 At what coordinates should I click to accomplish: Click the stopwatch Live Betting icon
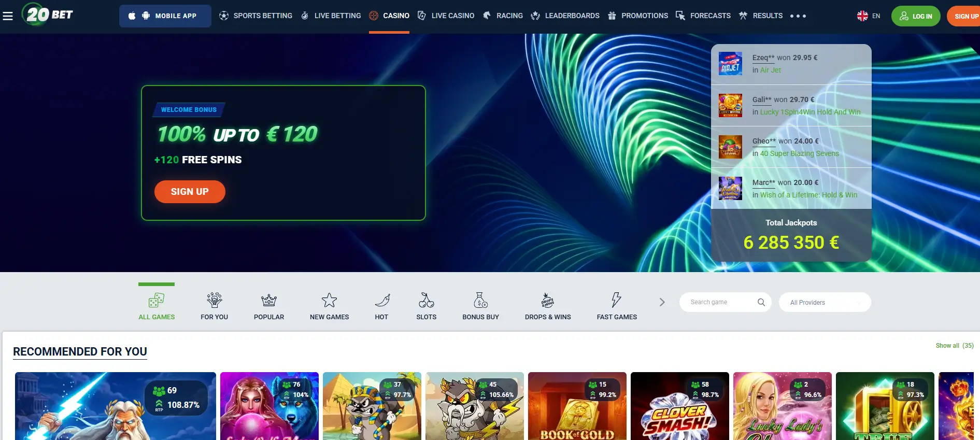click(305, 16)
